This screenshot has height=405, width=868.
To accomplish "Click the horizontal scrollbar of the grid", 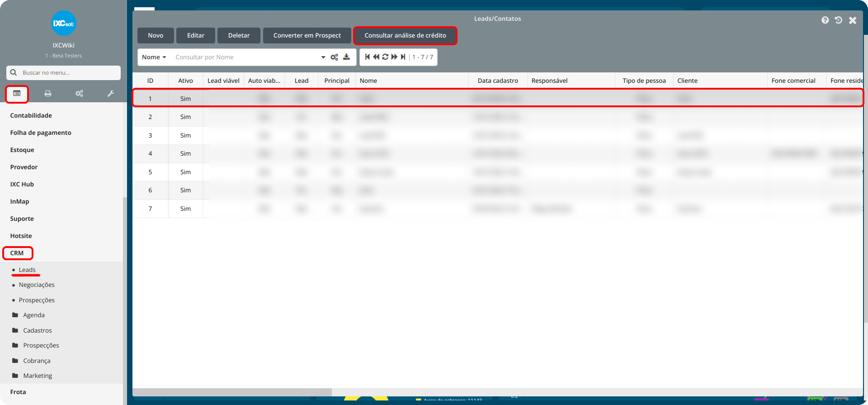I will coord(232,392).
